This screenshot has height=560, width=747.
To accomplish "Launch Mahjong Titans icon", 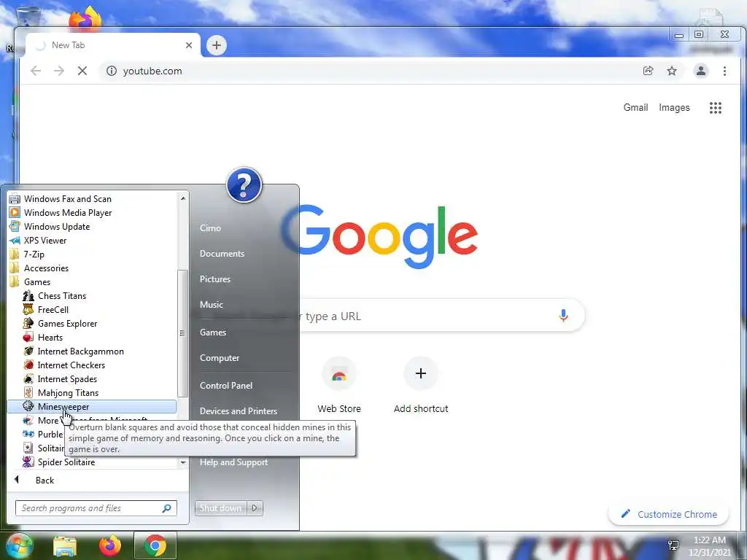I will coord(28,392).
